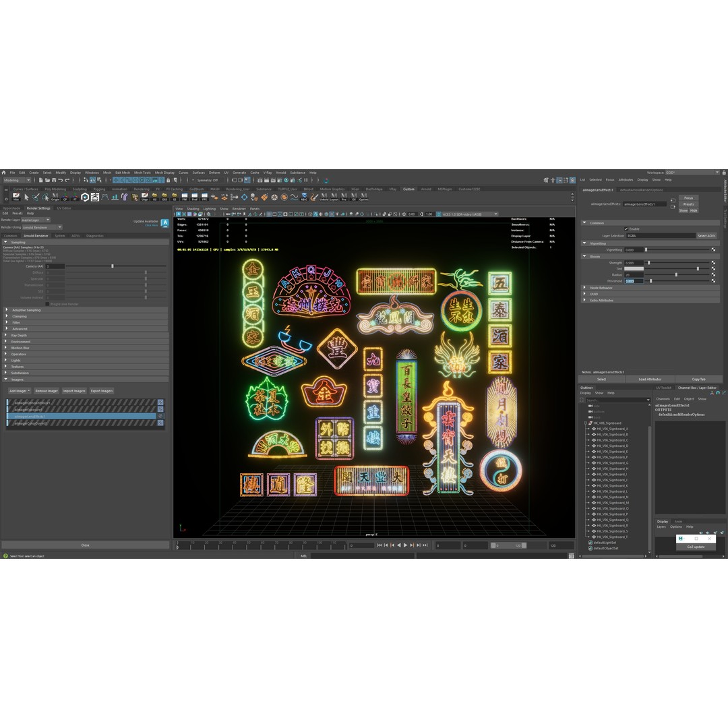Switch to the Hypershade tab
Screen dimensions: 728x728
pyautogui.click(x=11, y=208)
